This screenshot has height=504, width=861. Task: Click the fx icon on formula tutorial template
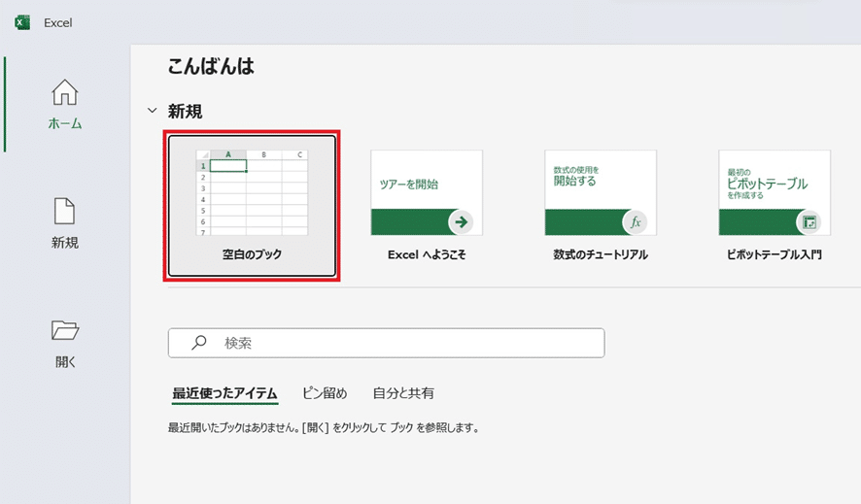point(635,221)
